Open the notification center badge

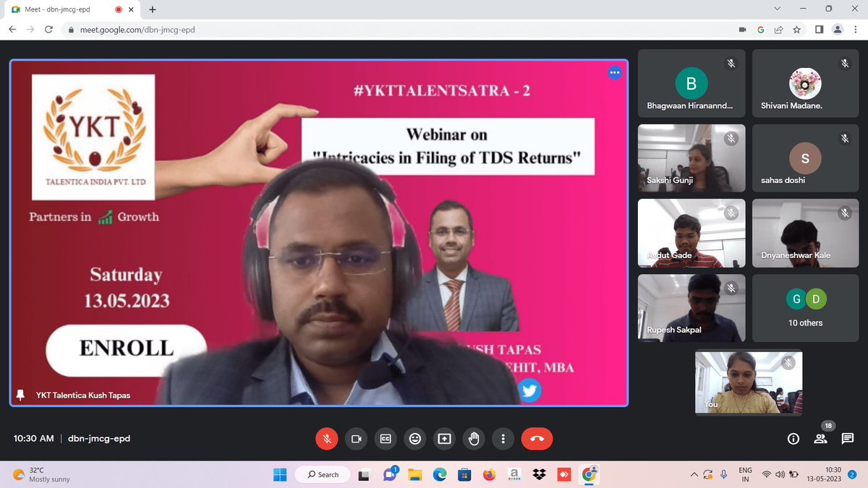[x=852, y=474]
